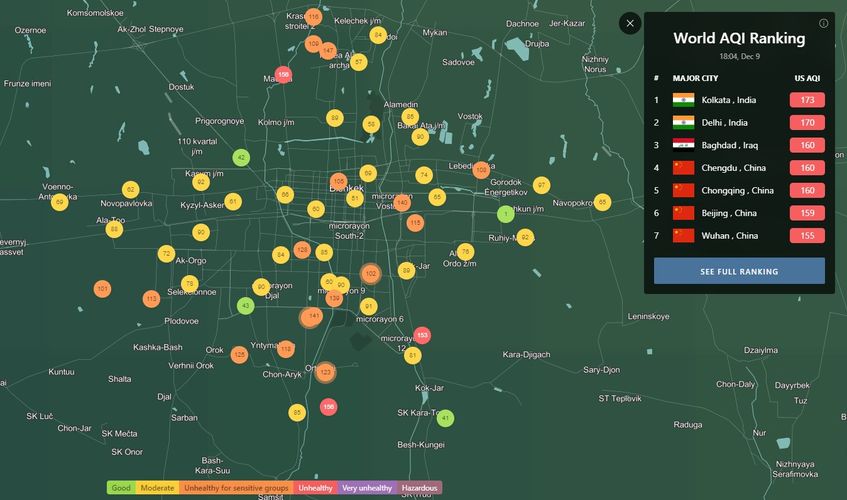Click the info icon in ranking panel
Image resolution: width=847 pixels, height=500 pixels.
click(x=823, y=23)
